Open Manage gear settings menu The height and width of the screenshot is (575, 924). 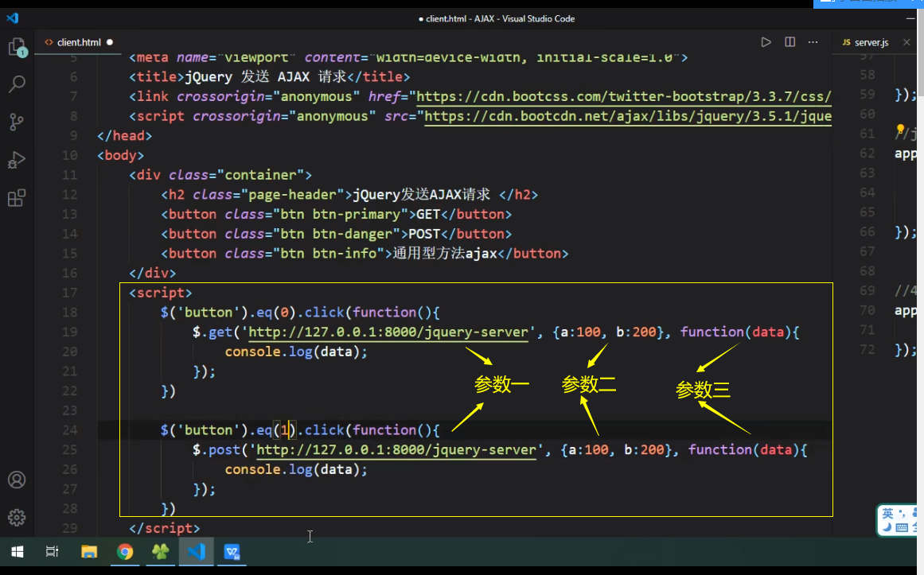coord(17,518)
